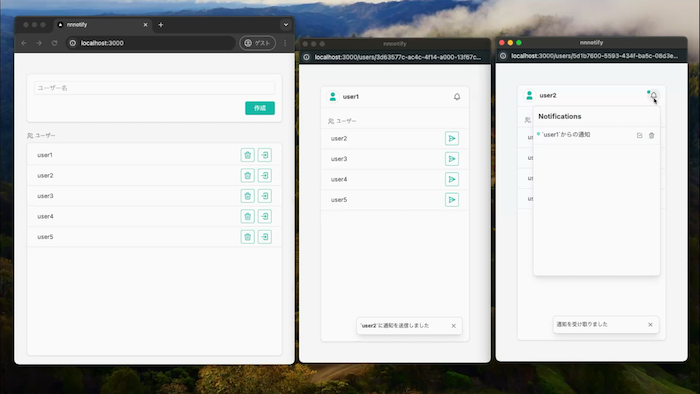The height and width of the screenshot is (394, 700).
Task: Click the address bar in user2 window
Action: coord(594,56)
